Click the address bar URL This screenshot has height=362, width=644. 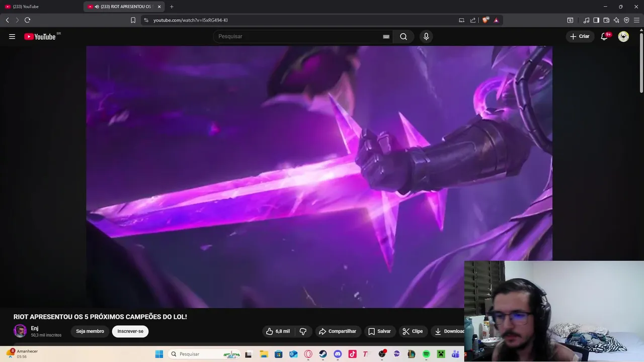click(191, 20)
